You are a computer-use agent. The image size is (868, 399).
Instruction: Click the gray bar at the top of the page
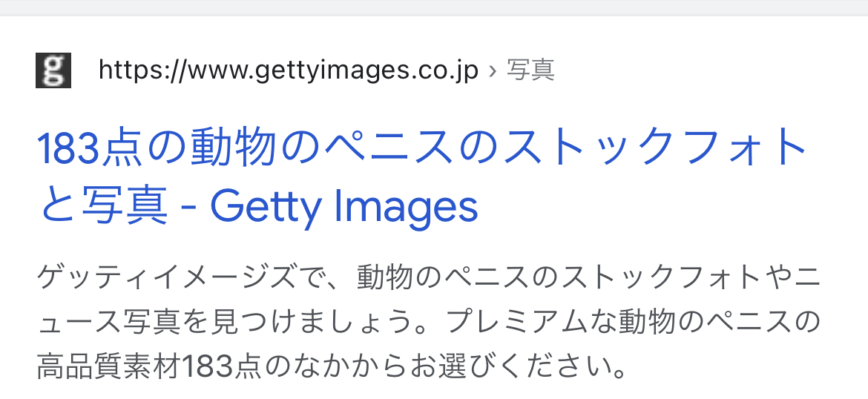pos(434,7)
